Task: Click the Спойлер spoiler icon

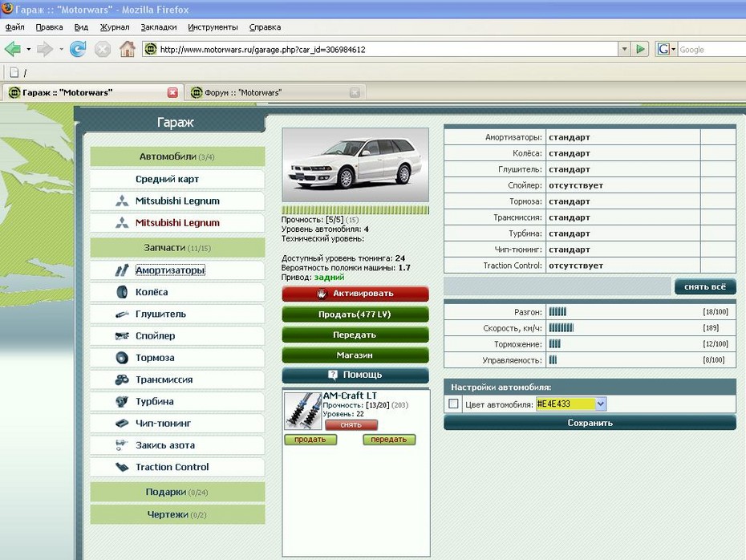Action: (122, 336)
